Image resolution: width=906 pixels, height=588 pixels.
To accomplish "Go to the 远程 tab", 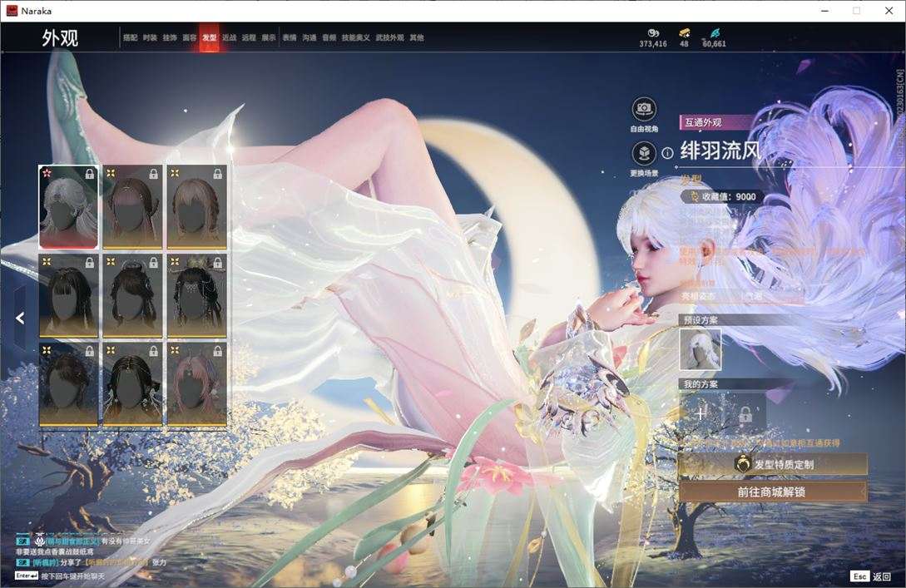I will pos(249,37).
